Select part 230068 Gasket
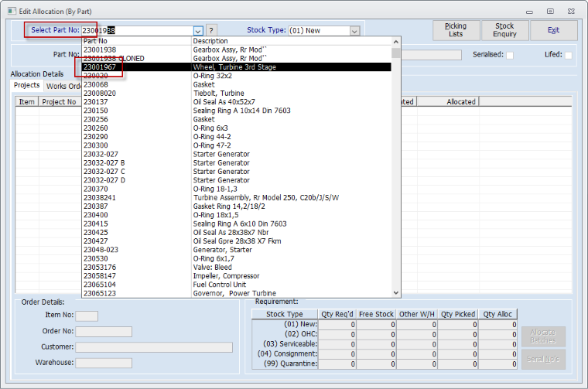588x389 pixels. [236, 85]
